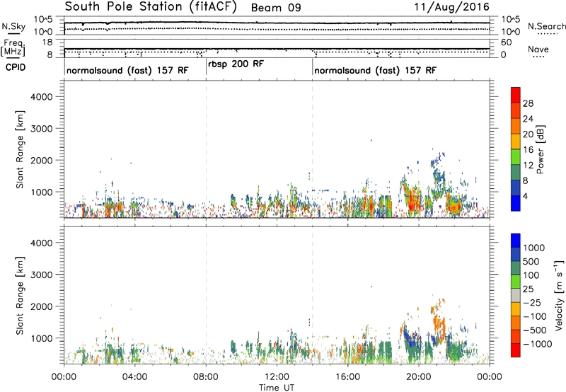
Task: Click the '1000' positive velocity tick value
Action: pos(534,248)
